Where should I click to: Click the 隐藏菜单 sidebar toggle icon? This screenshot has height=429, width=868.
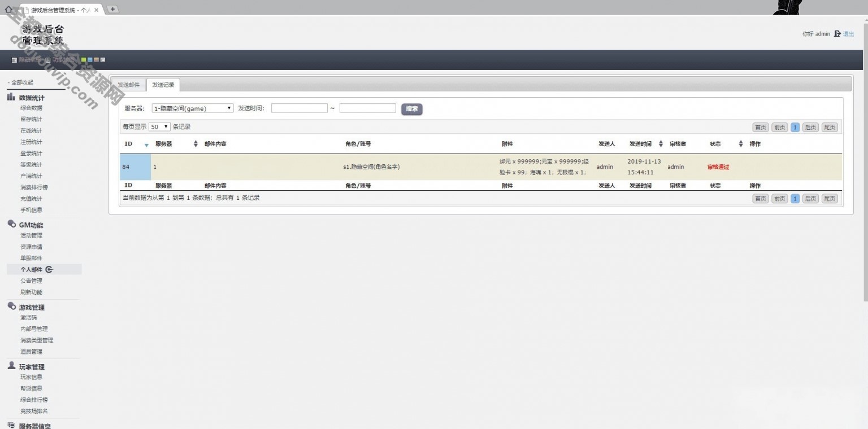point(14,60)
